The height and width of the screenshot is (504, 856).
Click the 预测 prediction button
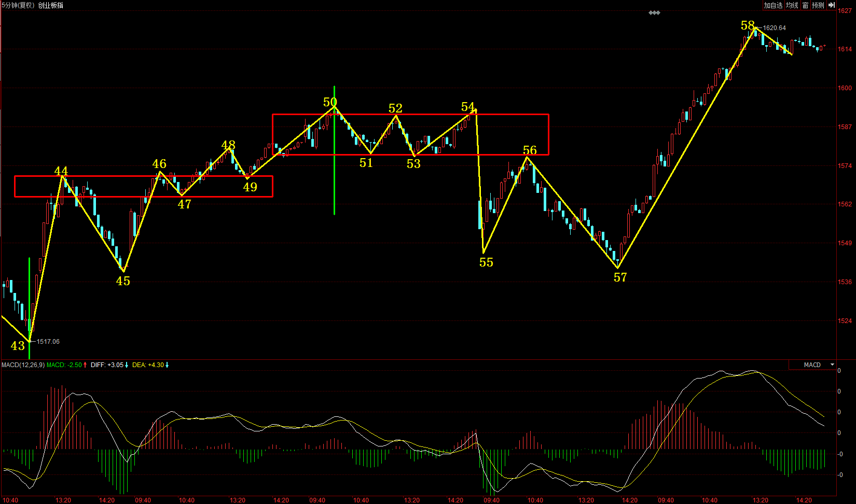[x=818, y=5]
